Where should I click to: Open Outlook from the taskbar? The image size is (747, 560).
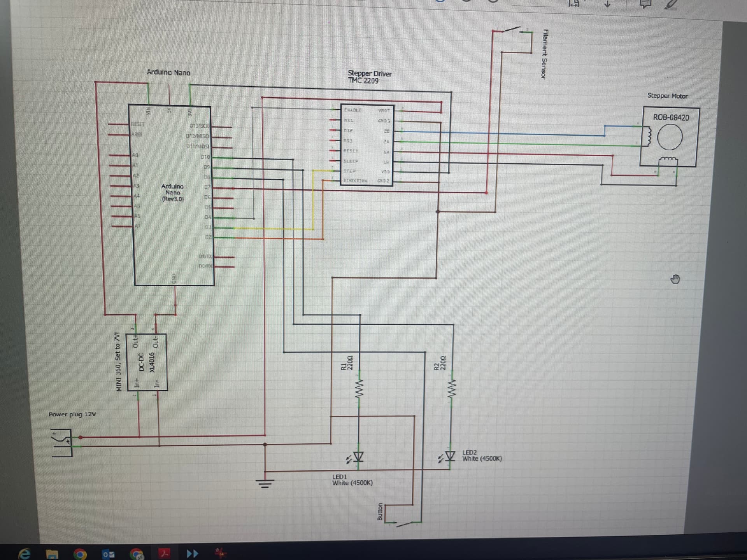click(x=108, y=554)
